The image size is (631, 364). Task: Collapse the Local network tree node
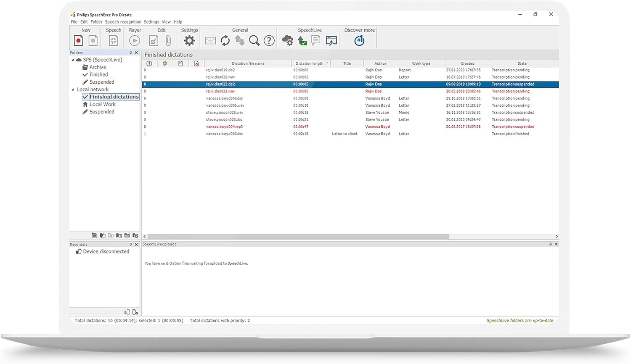pyautogui.click(x=73, y=90)
